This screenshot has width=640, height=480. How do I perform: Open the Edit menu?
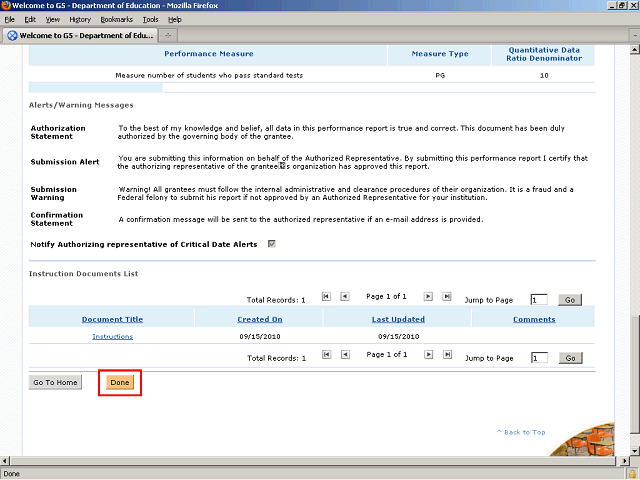[30, 20]
